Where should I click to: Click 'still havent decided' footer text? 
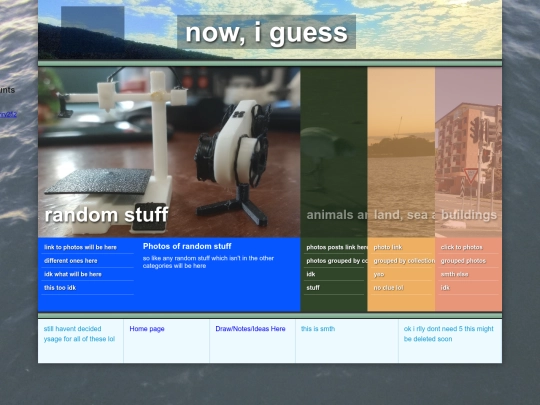pos(79,334)
